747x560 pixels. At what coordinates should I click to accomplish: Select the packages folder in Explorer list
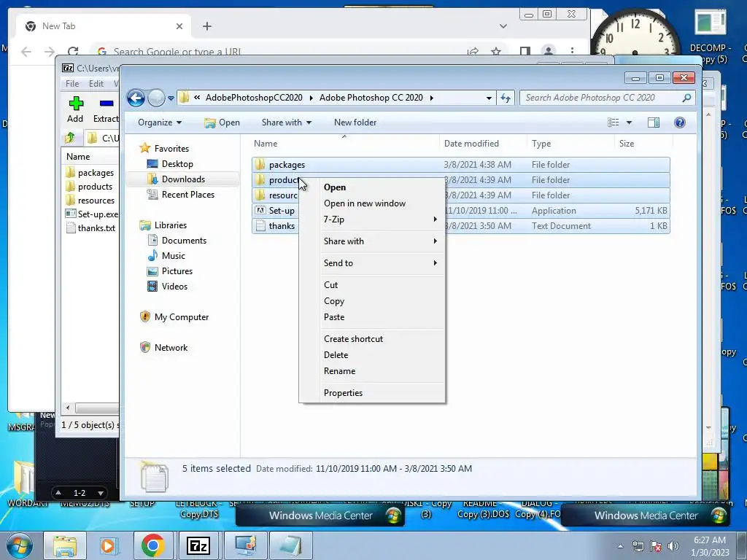[461, 165]
